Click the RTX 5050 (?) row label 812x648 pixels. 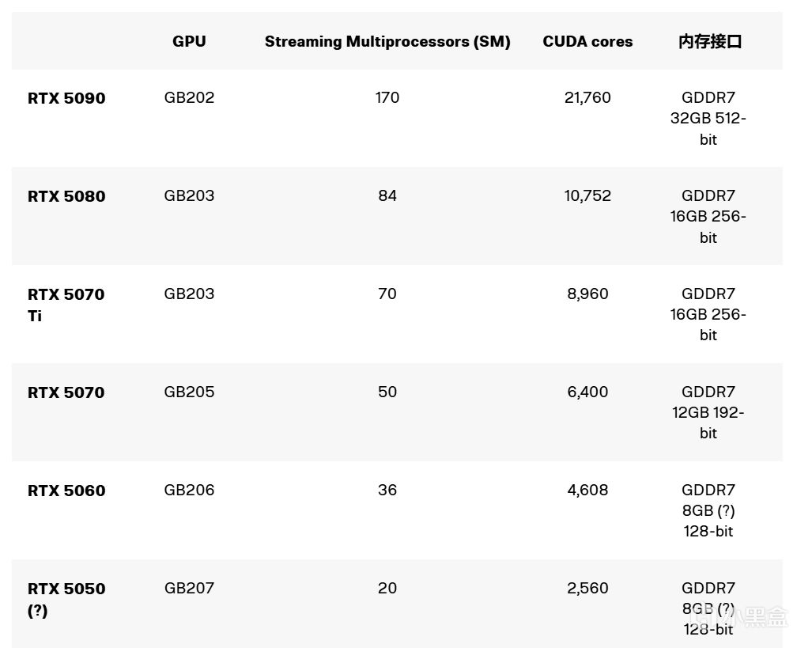pos(66,599)
